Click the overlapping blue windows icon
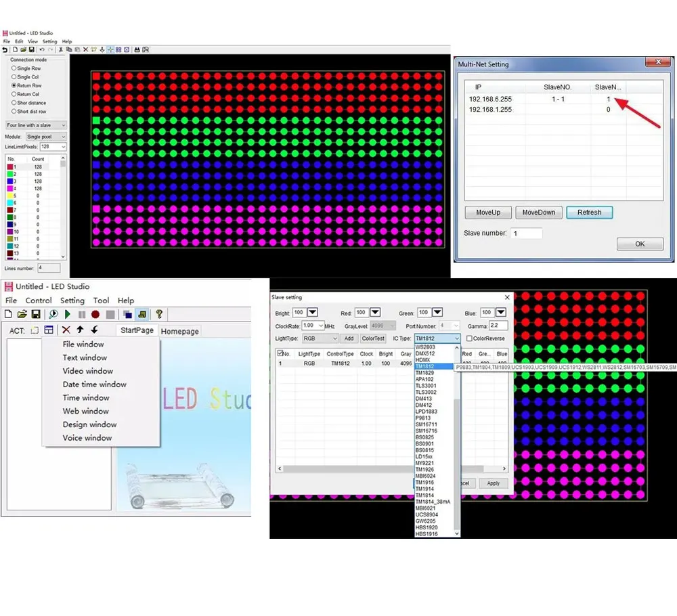 pos(127,314)
